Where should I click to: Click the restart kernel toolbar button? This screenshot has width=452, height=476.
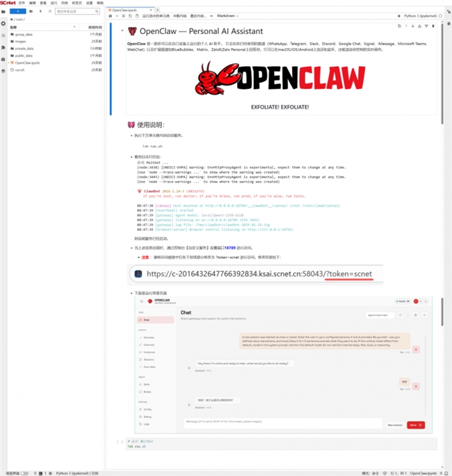pos(198,16)
